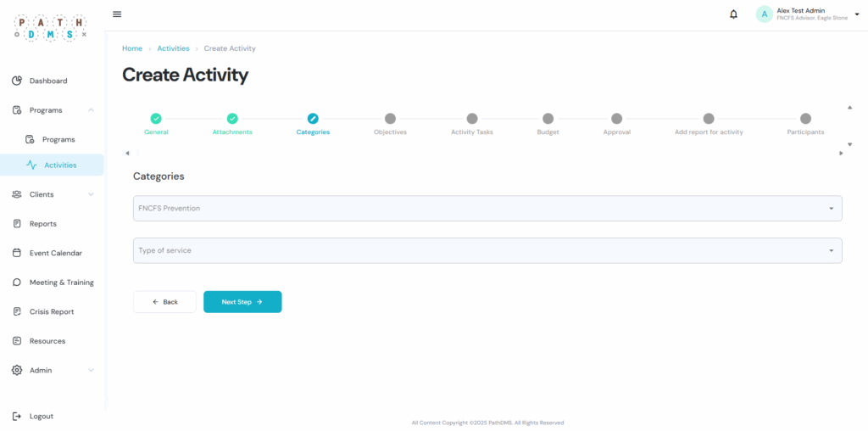The width and height of the screenshot is (868, 431).
Task: Open the notifications bell
Action: tap(733, 14)
